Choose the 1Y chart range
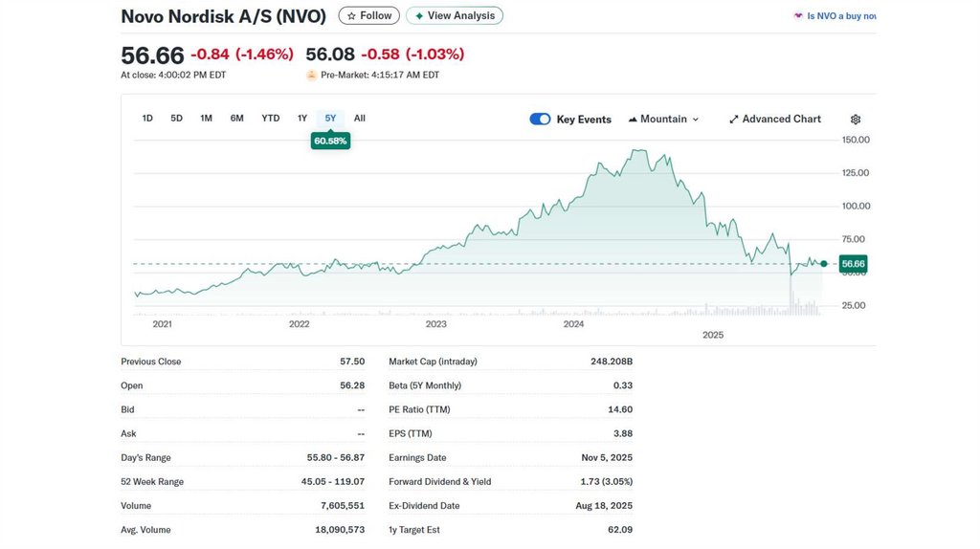Image resolution: width=980 pixels, height=549 pixels. 302,119
